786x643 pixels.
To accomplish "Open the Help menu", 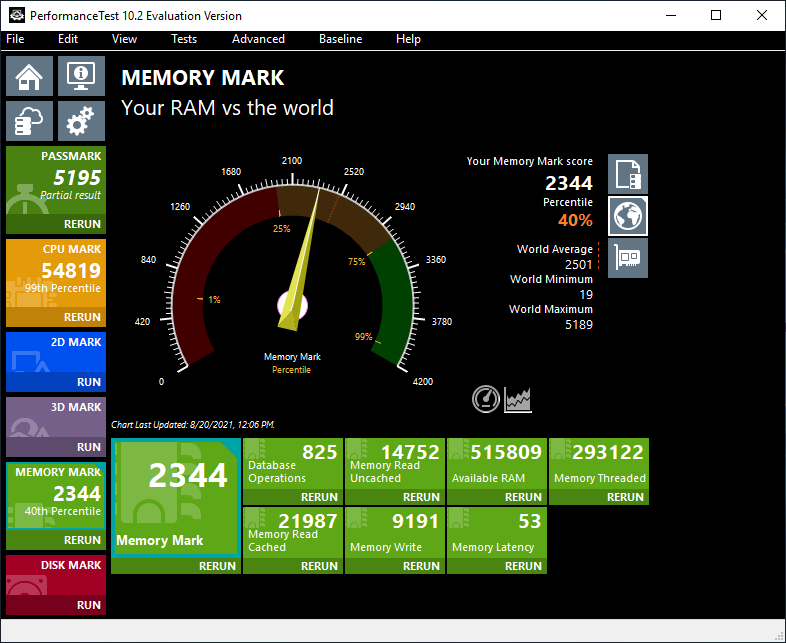I will point(408,39).
